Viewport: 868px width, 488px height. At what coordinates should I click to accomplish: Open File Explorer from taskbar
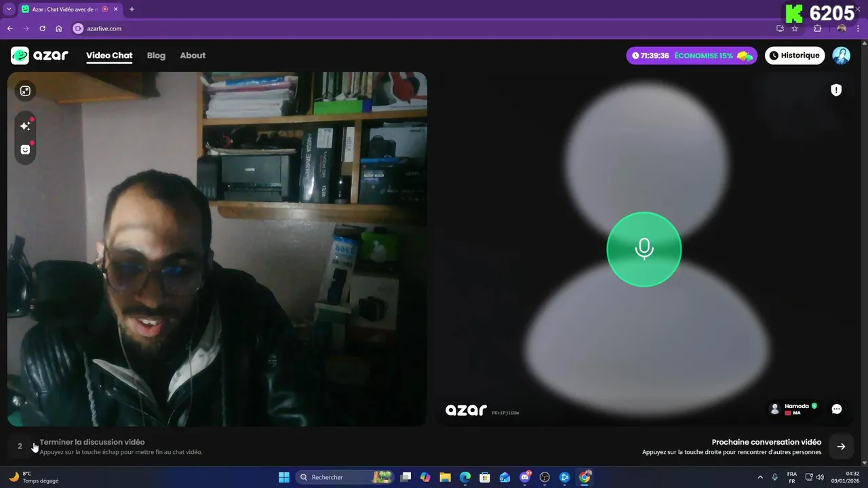click(445, 477)
